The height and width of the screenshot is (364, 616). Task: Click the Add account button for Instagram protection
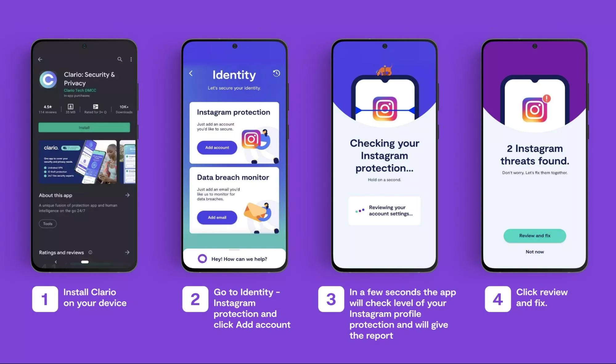pos(217,147)
